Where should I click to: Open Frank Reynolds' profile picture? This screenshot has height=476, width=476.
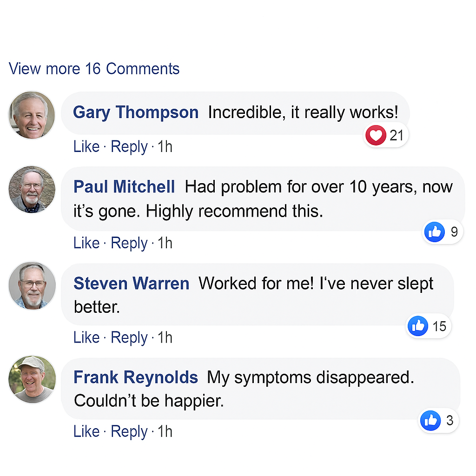click(32, 379)
